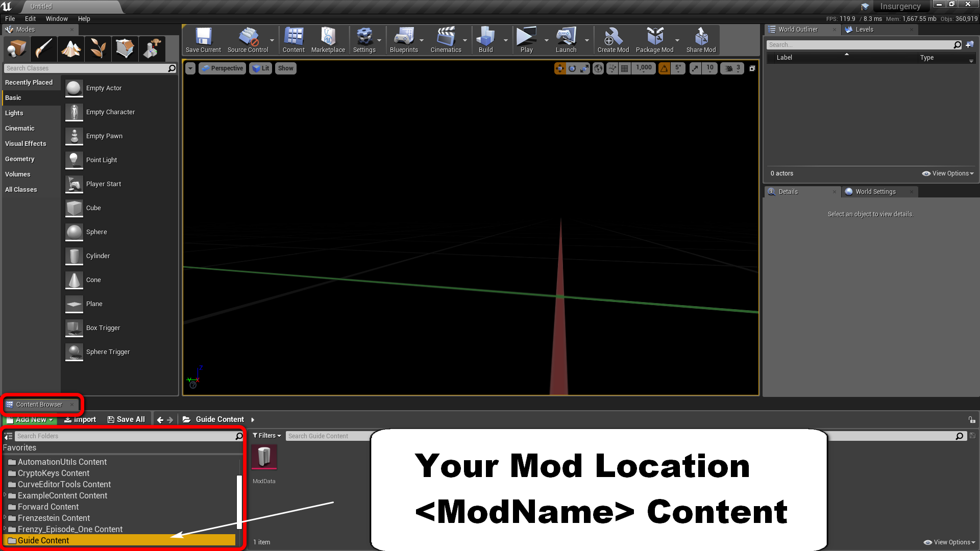
Task: Click the Create Mod toolbar icon
Action: [x=613, y=40]
